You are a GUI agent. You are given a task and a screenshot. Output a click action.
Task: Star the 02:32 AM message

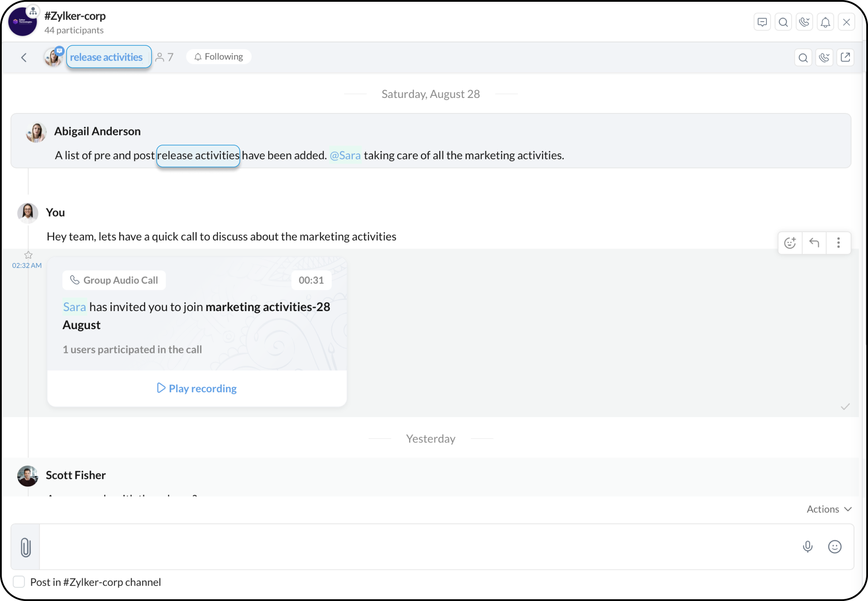[28, 255]
